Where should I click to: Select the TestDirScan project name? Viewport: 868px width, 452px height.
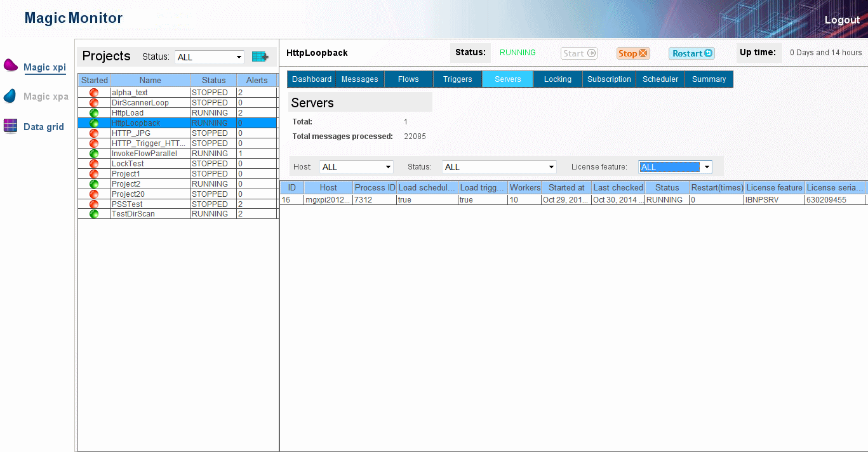[133, 214]
